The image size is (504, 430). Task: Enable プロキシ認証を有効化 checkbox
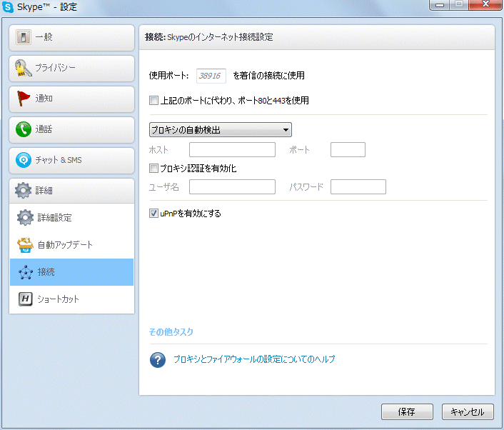click(x=153, y=168)
